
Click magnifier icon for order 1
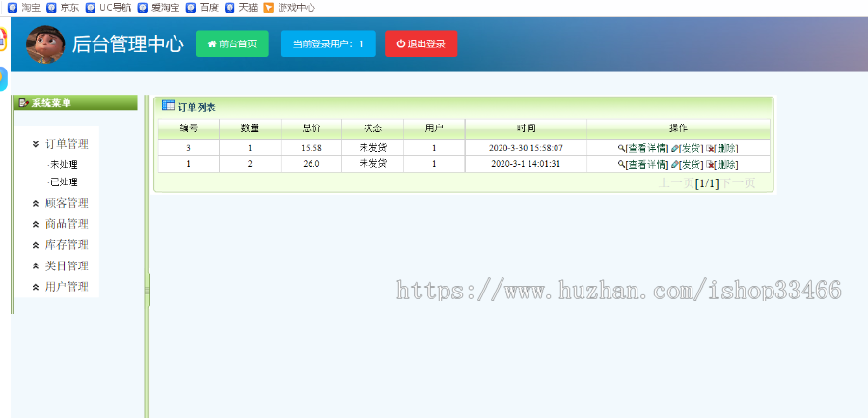(x=621, y=165)
